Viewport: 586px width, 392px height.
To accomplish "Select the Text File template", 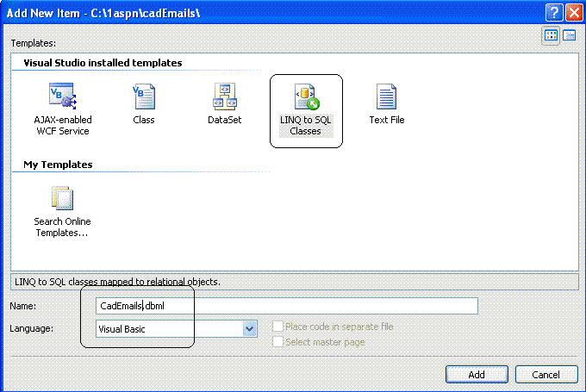I will pyautogui.click(x=386, y=103).
